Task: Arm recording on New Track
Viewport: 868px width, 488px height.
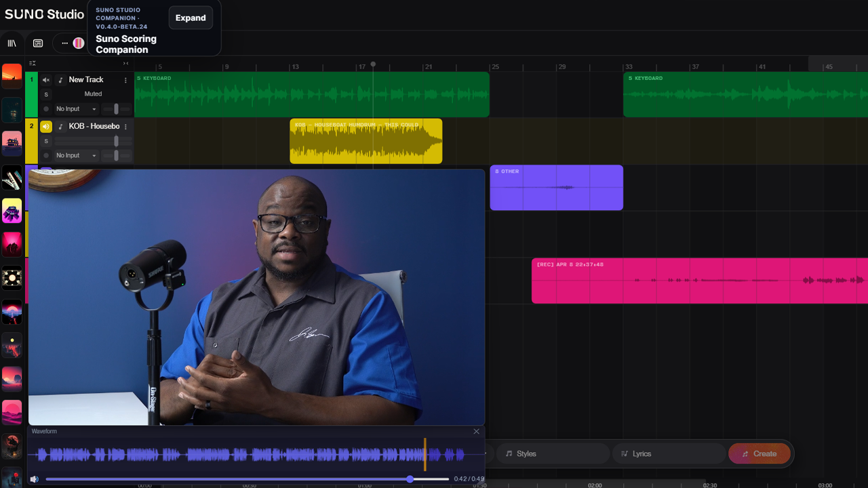Action: point(46,109)
